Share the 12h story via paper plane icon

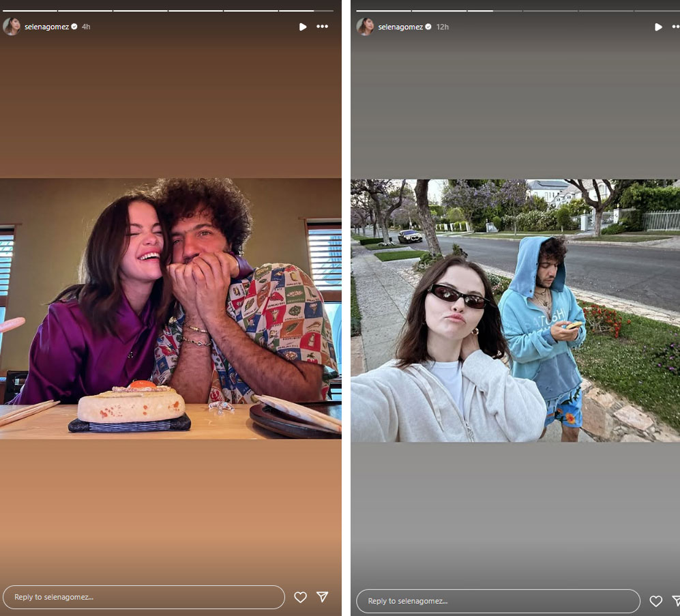pyautogui.click(x=676, y=601)
